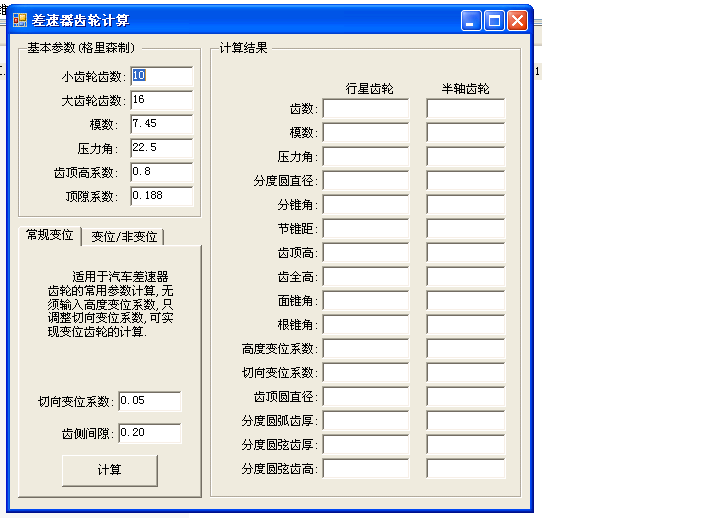Click 行星齿轮 分锥角 result field
This screenshot has height=528, width=704.
click(x=366, y=205)
